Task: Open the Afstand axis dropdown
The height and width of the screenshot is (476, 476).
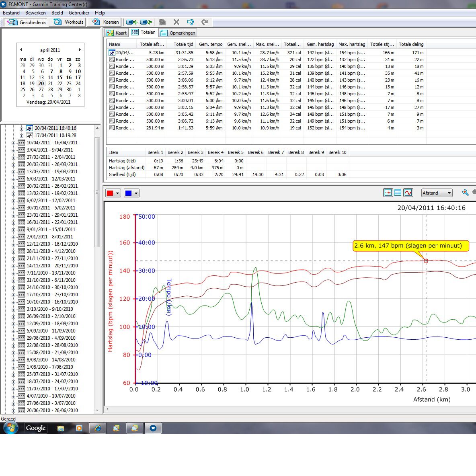Action: tap(437, 193)
